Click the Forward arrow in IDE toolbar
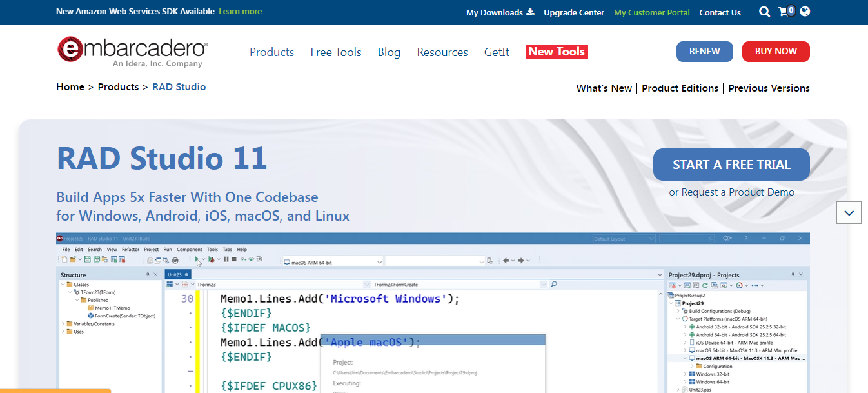This screenshot has width=868, height=393. point(521,260)
